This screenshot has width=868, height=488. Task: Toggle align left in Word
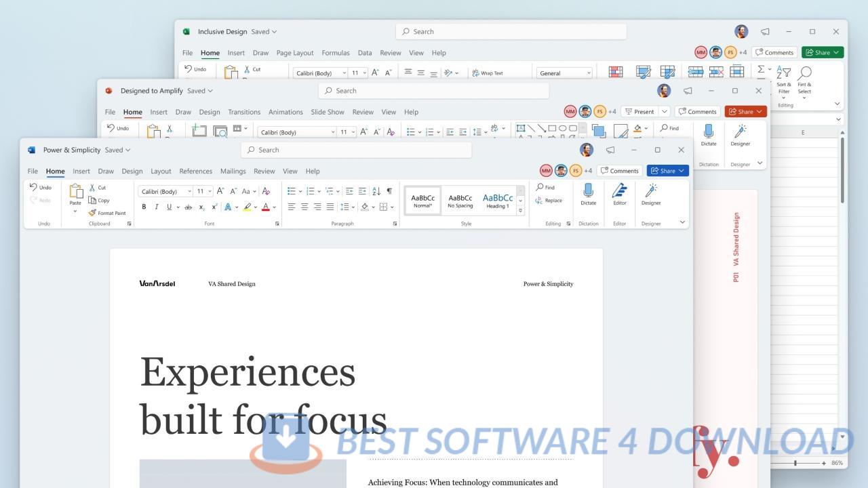292,207
